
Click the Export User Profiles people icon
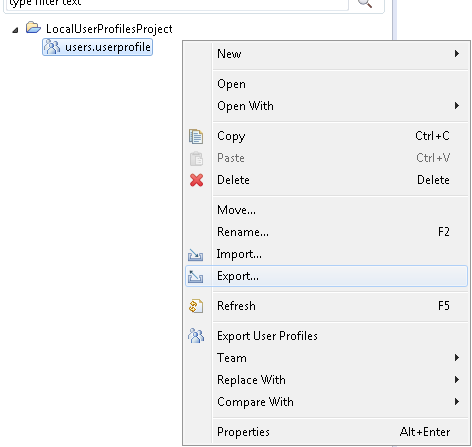(x=196, y=336)
